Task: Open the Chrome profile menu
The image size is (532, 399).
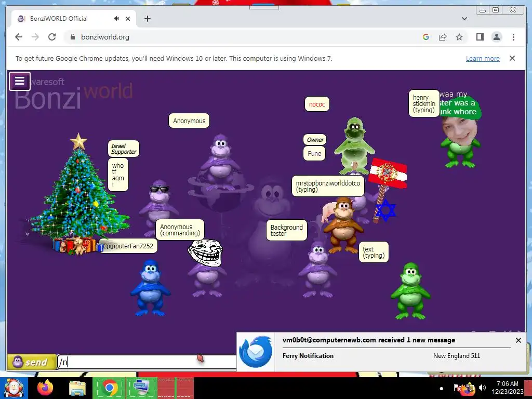Action: point(497,37)
